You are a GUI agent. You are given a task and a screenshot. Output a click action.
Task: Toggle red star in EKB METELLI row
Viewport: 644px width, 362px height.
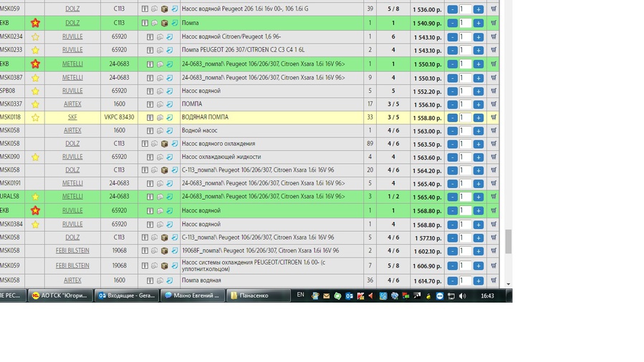click(35, 64)
